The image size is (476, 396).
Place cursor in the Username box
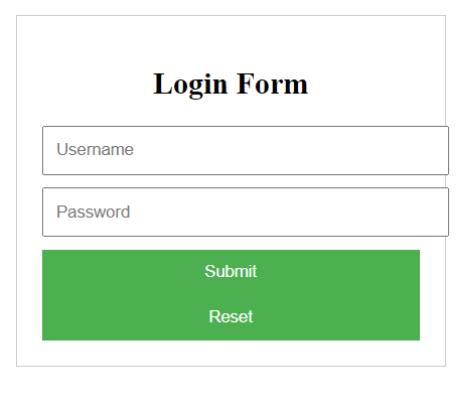coord(245,150)
